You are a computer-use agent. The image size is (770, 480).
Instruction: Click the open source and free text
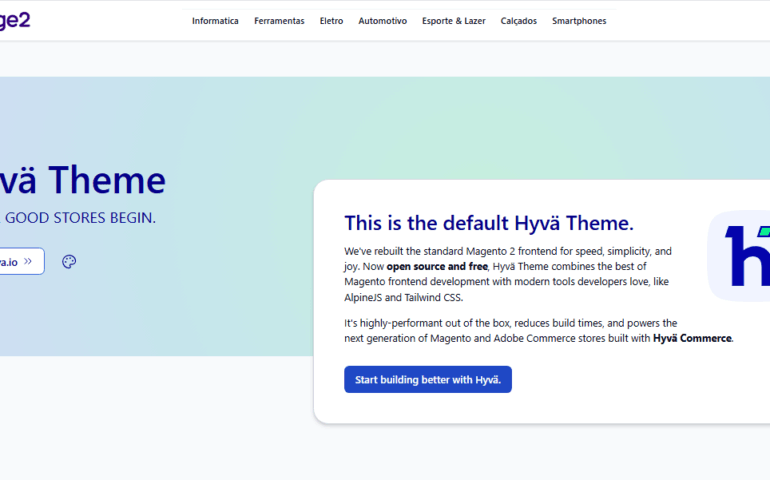[437, 267]
